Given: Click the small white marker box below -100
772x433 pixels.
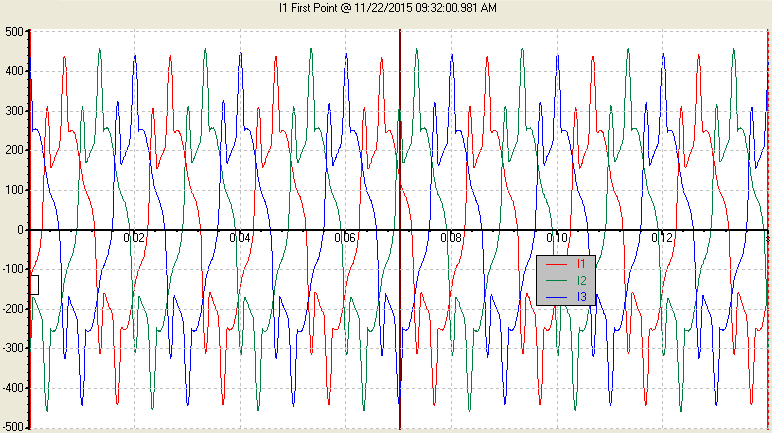Looking at the screenshot, I should click(x=35, y=285).
